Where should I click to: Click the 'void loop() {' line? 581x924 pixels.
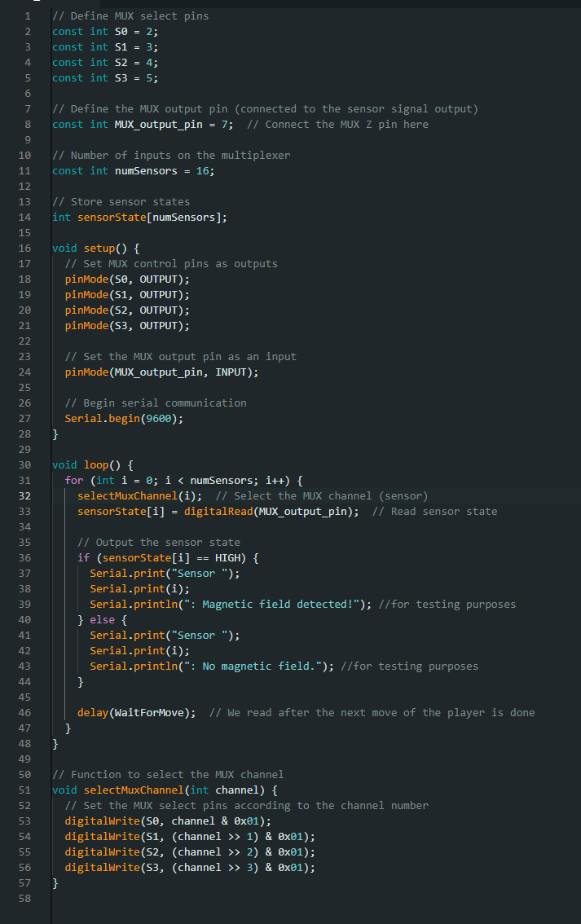click(93, 465)
